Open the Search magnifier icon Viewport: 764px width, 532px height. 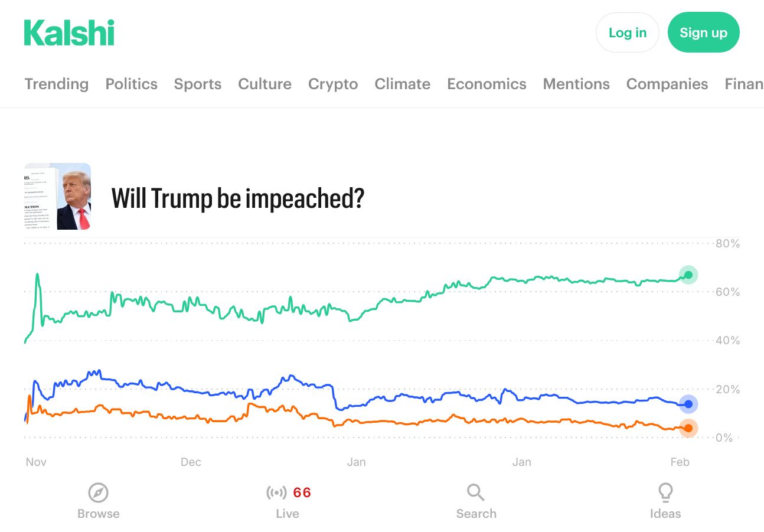click(476, 492)
